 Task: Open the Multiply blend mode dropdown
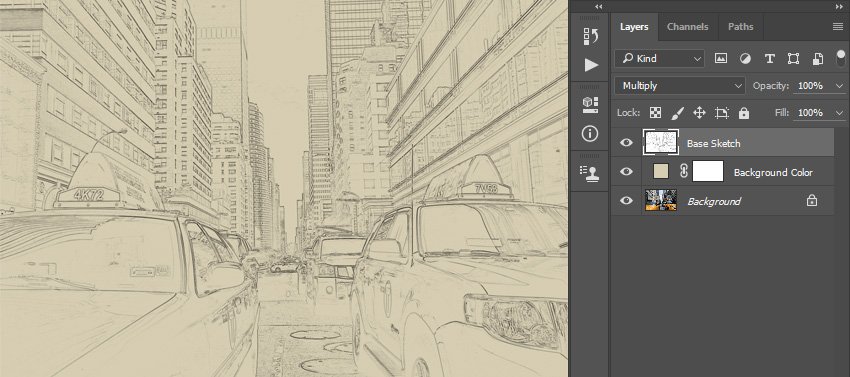pyautogui.click(x=680, y=86)
